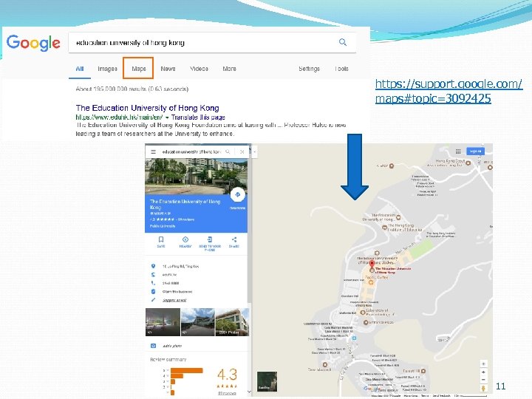This screenshot has width=532, height=399.
Task: Click the reviews count link under 4.3
Action: (228, 393)
